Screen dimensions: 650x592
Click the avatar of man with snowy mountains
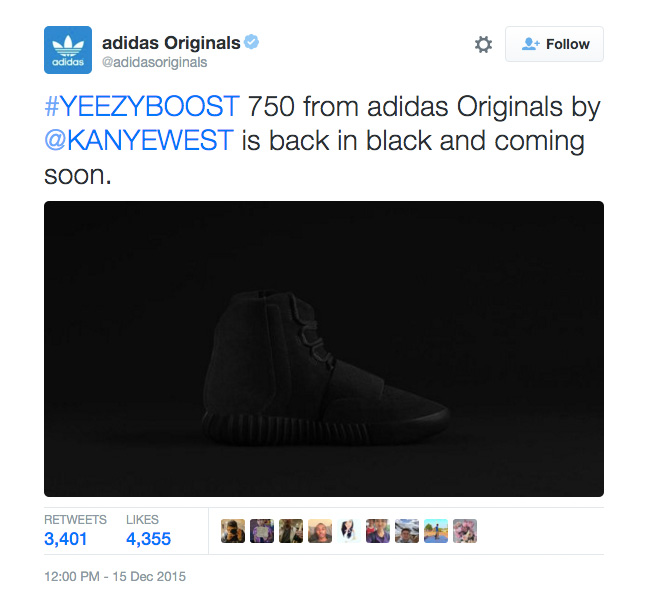click(x=407, y=531)
